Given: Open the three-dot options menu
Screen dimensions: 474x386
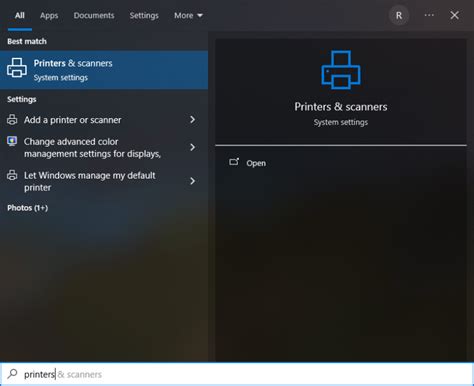Looking at the screenshot, I should [x=429, y=15].
